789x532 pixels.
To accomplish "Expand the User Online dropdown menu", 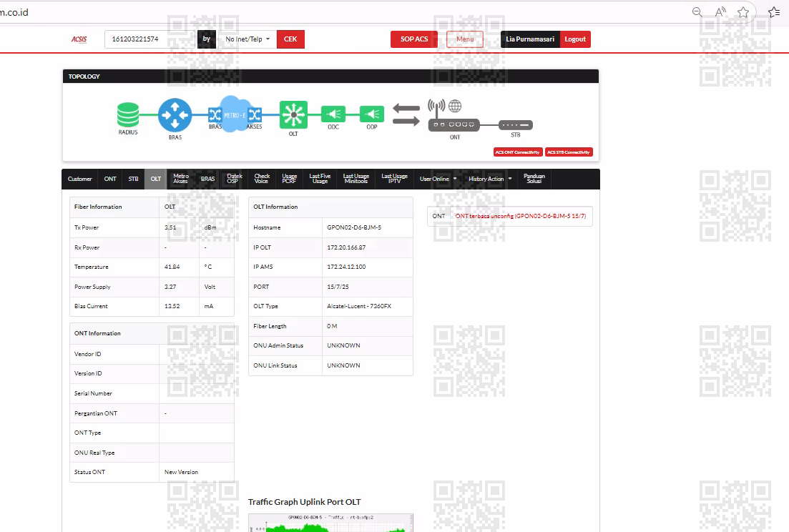I will coord(438,179).
